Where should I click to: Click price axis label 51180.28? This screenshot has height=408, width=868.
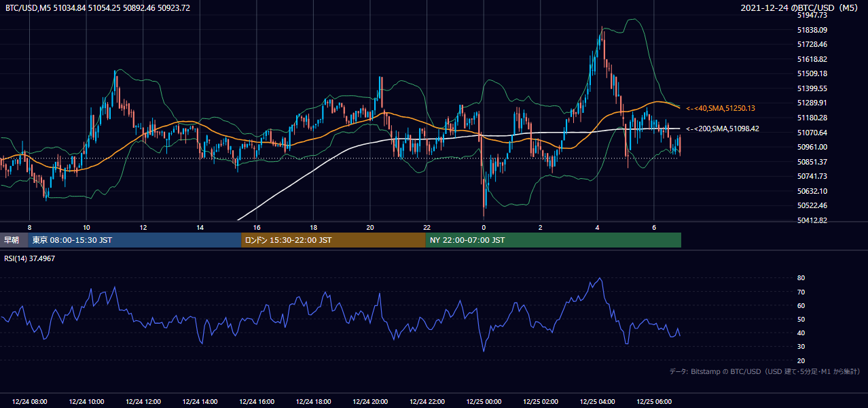(x=812, y=118)
